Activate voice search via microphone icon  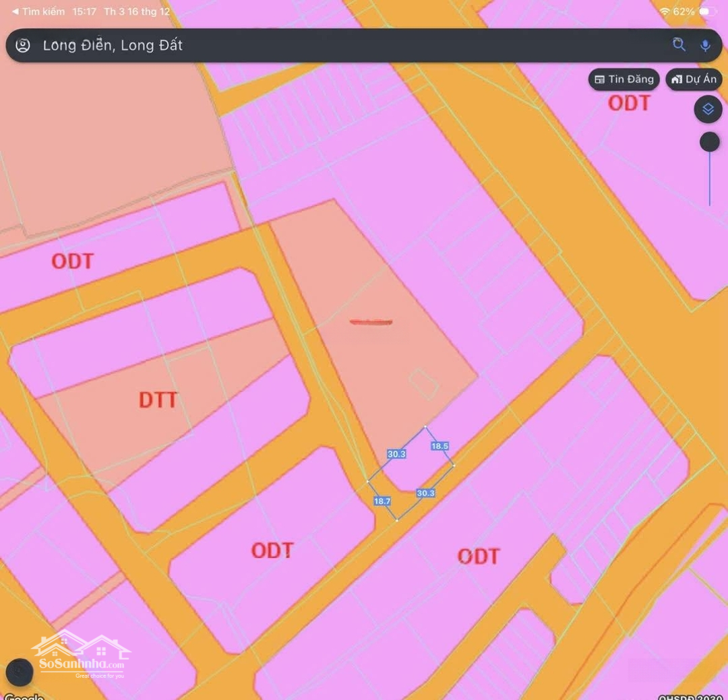pos(705,45)
